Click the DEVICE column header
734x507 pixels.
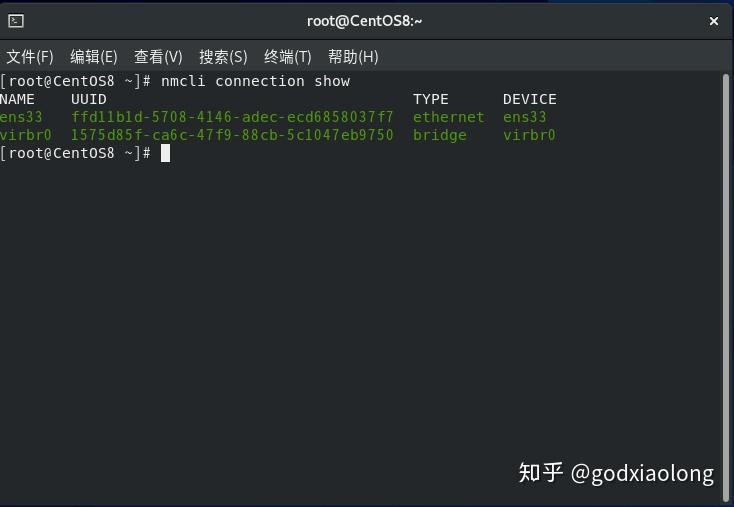tap(529, 99)
